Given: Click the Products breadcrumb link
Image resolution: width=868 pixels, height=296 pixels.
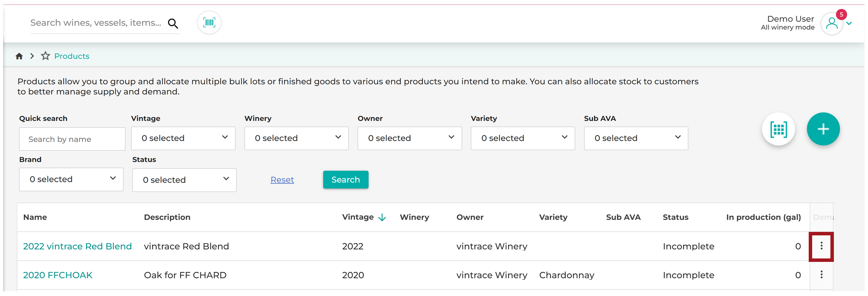Looking at the screenshot, I should pos(72,57).
